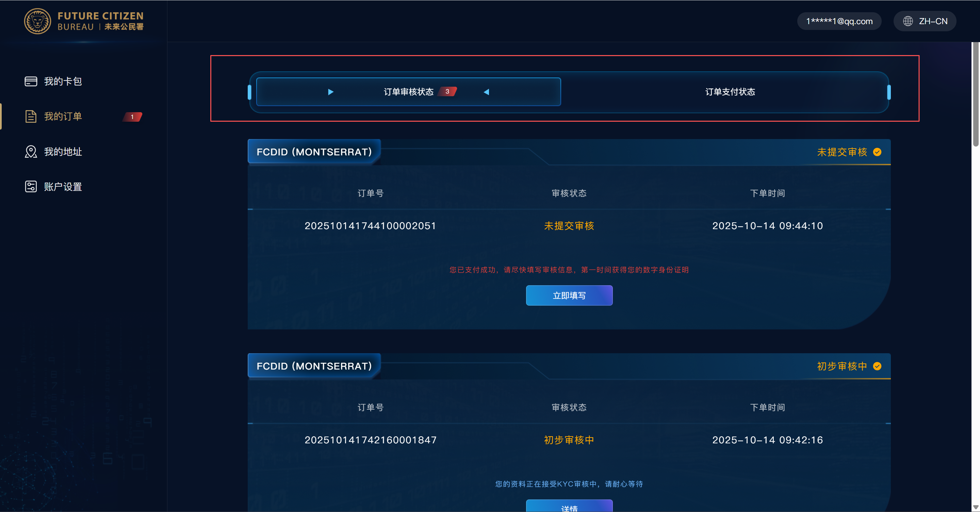The image size is (980, 512).
Task: Click the lion logo of Future Citizen Bureau
Action: click(x=37, y=21)
